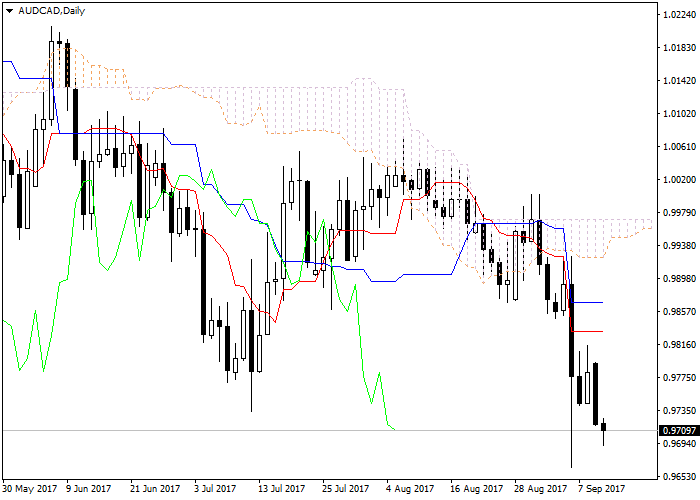
Task: Click the 30 May 2017 date label
Action: click(30, 489)
